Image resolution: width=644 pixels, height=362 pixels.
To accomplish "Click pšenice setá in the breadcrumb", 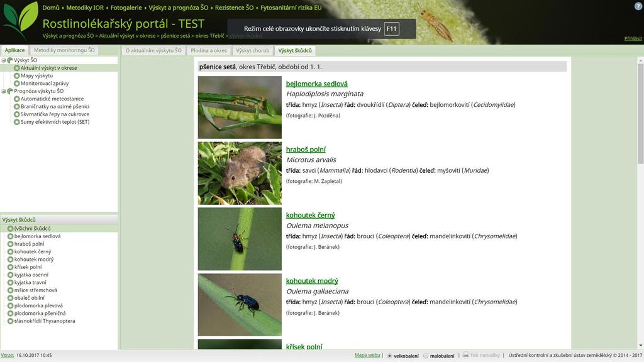I will 175,36.
